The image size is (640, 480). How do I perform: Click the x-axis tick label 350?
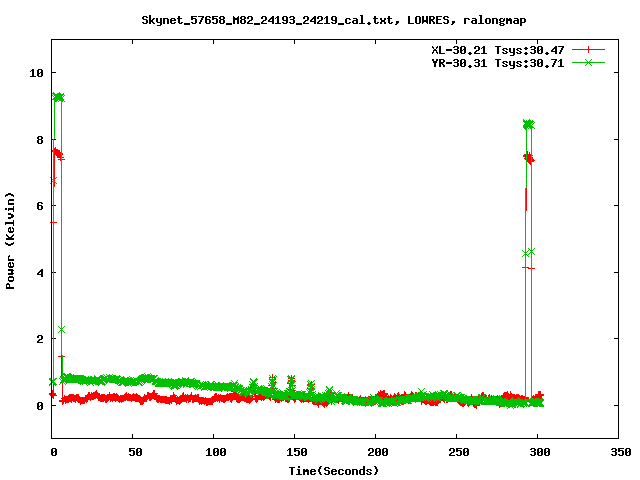pos(620,452)
